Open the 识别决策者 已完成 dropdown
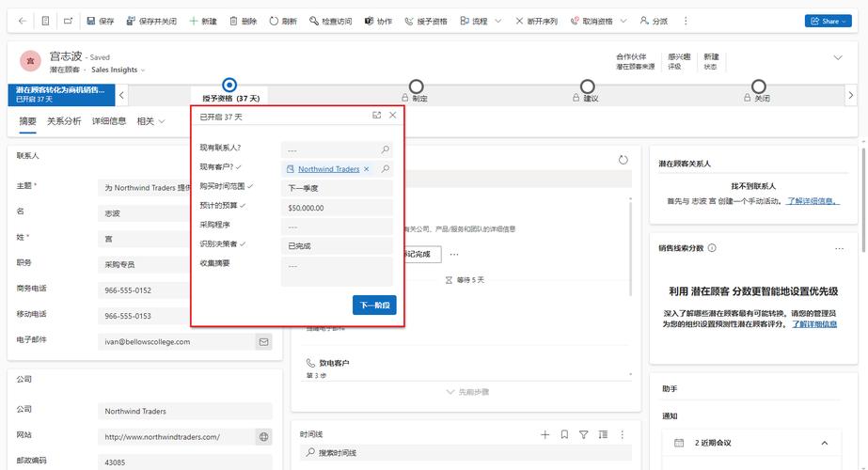 (337, 245)
